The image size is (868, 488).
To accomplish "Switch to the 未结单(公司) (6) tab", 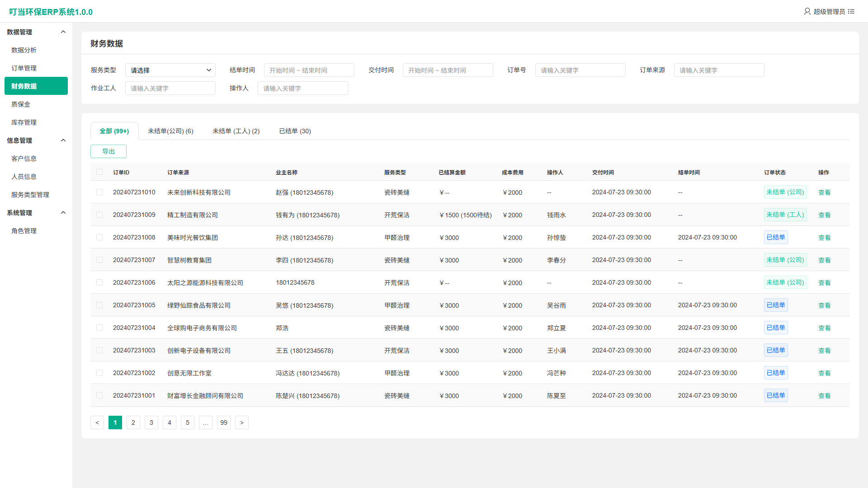I will [170, 131].
